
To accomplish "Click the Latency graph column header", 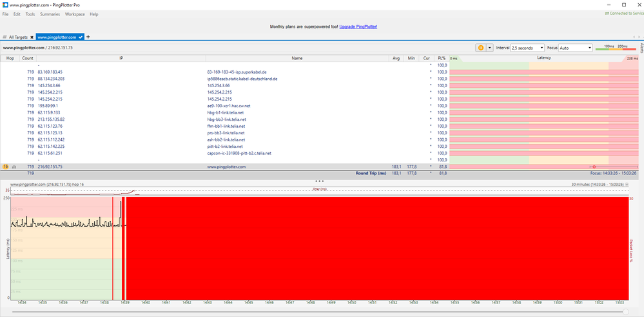I will (x=544, y=58).
